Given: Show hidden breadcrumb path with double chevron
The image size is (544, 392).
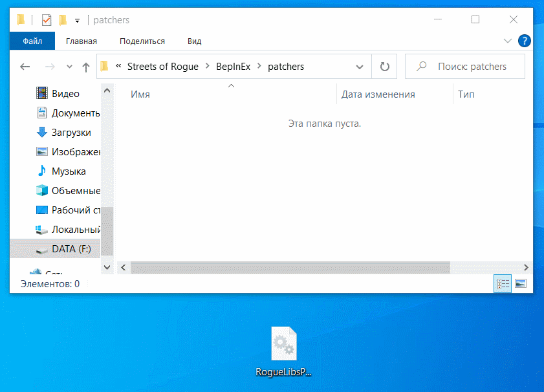Looking at the screenshot, I should (118, 66).
